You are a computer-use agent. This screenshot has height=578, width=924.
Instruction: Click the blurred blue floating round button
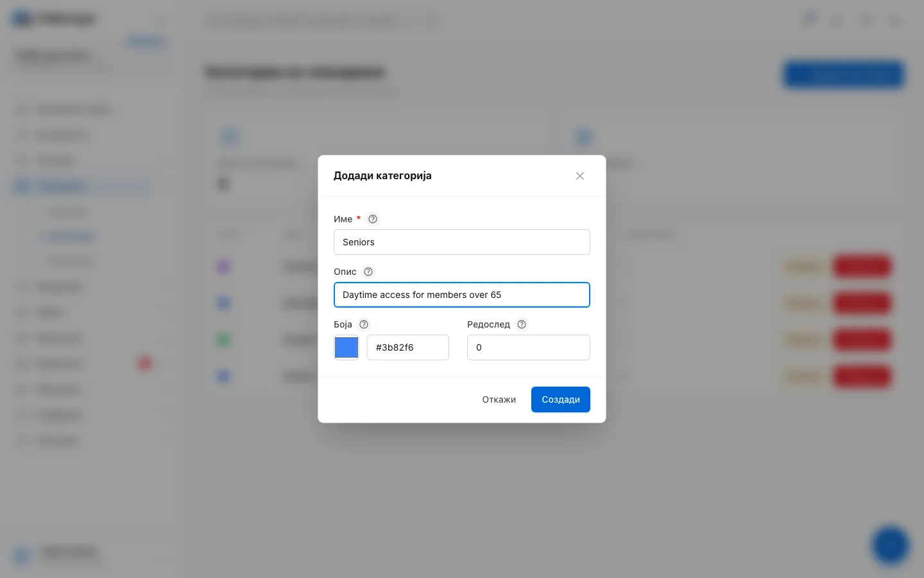click(891, 545)
